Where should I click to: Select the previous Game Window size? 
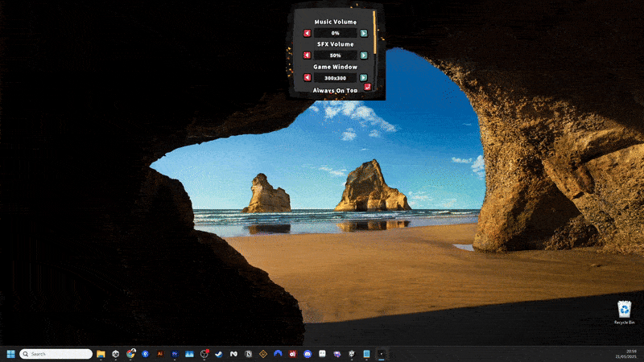pos(307,78)
